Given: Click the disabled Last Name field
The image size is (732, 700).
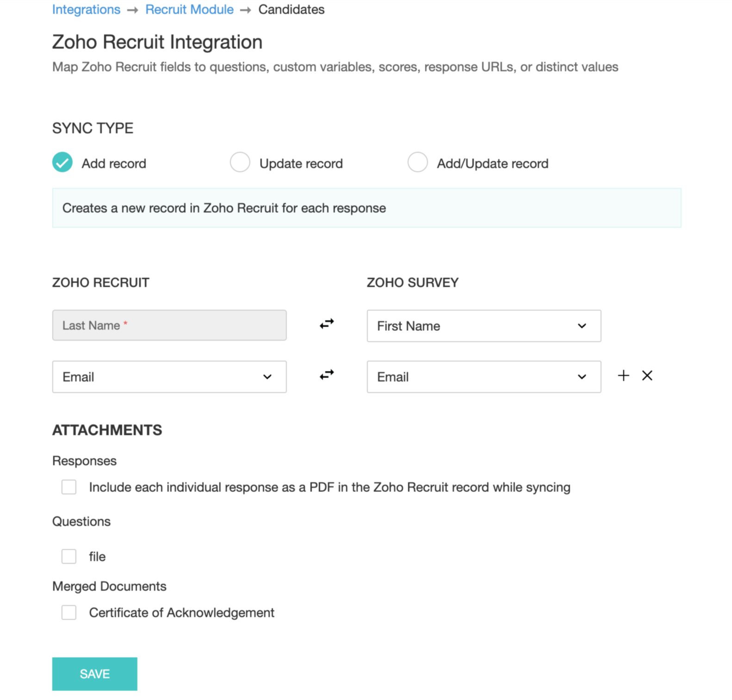Looking at the screenshot, I should (x=169, y=325).
